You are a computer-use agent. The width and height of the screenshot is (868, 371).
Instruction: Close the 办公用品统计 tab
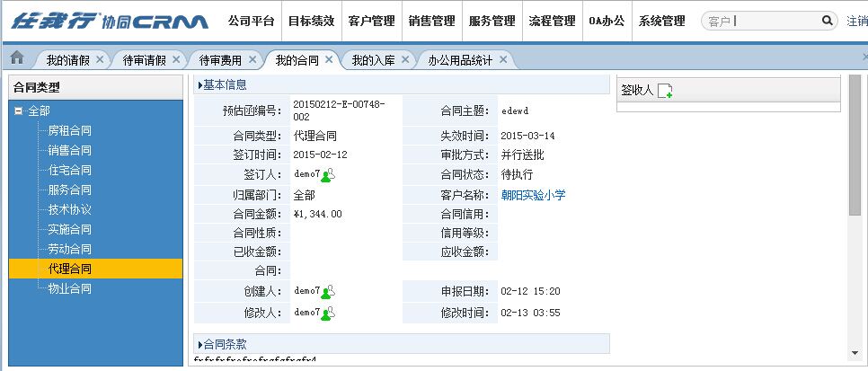[x=502, y=59]
